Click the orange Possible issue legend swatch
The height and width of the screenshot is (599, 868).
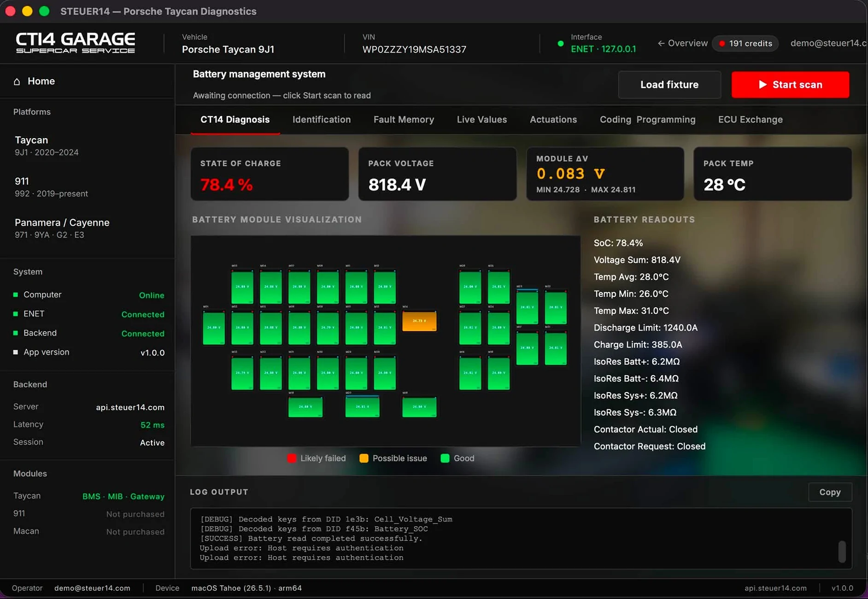[364, 458]
